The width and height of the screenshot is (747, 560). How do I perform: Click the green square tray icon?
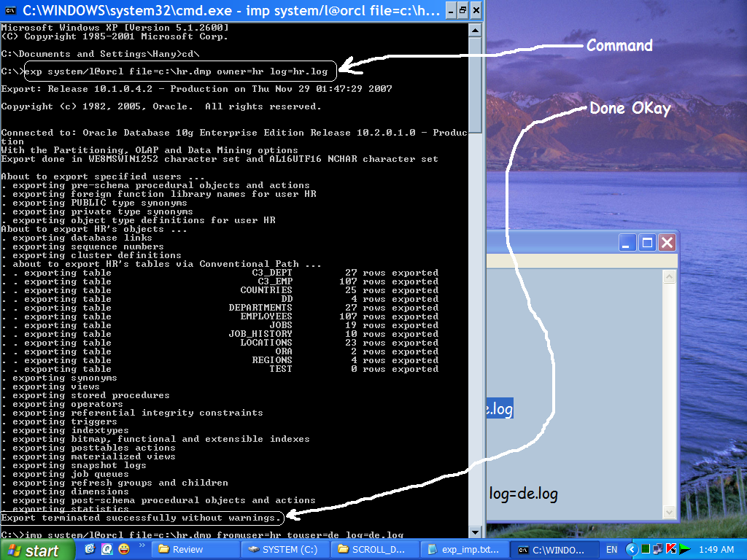point(646,549)
